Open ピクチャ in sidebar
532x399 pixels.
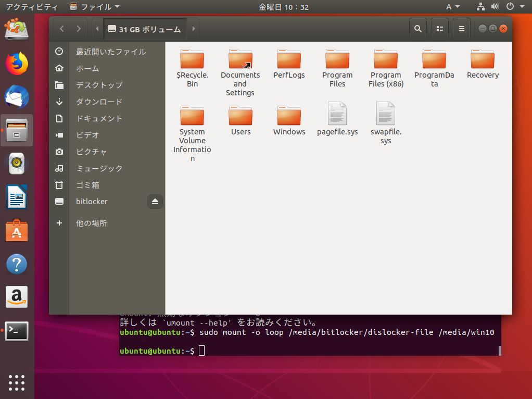(x=107, y=152)
